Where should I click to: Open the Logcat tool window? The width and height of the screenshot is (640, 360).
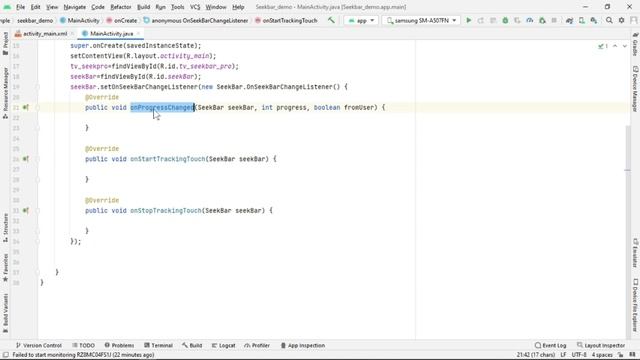point(223,345)
